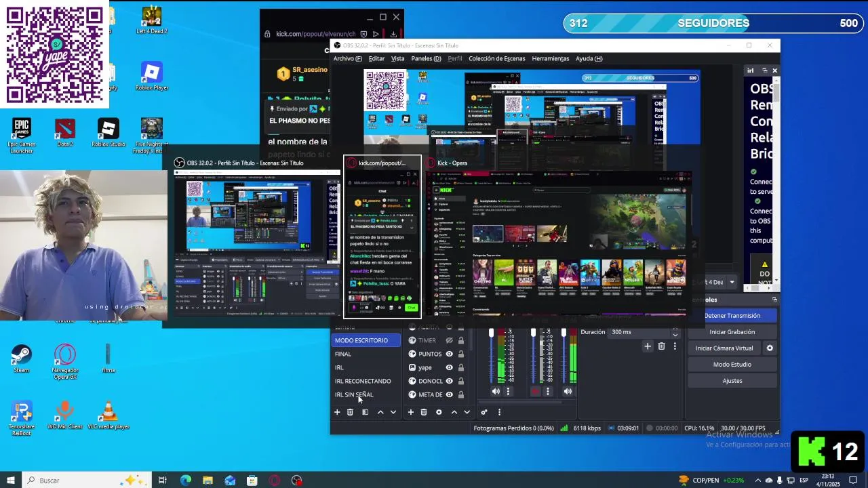Screen dimensions: 868x488
Task: Select Roblox Studio desktop icon
Action: pos(108,131)
